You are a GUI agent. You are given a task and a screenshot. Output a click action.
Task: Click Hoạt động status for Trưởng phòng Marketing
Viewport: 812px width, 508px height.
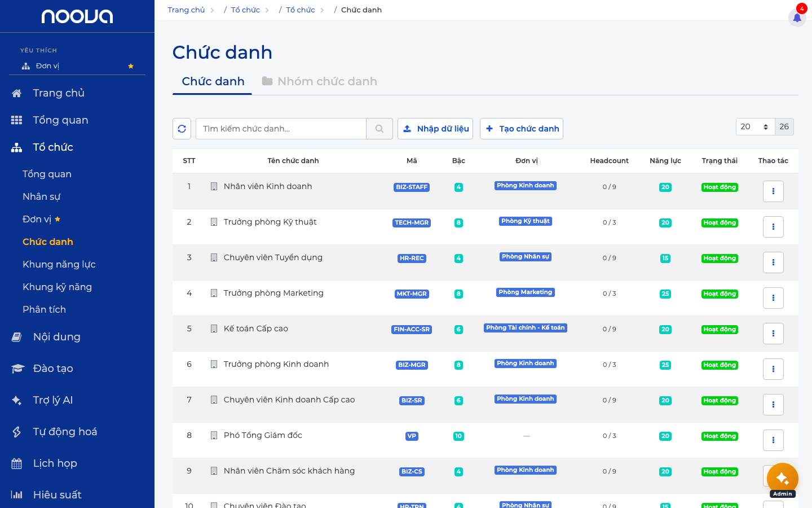coord(720,294)
